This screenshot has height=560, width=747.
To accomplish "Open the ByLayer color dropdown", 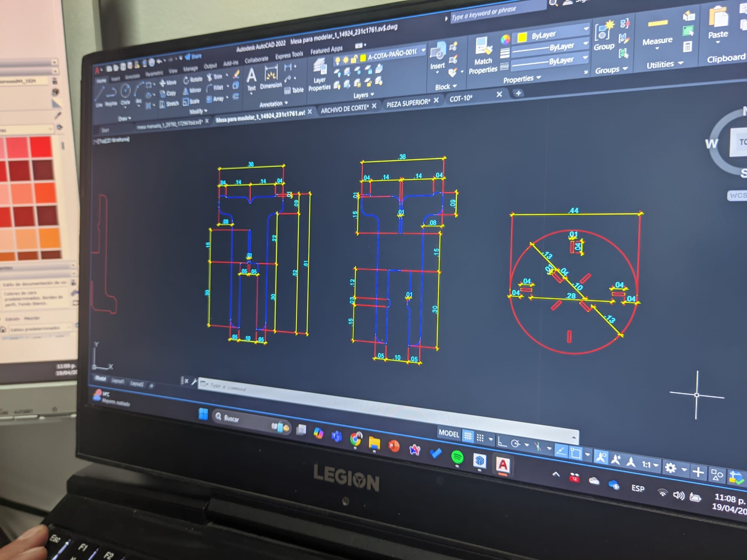I will tap(586, 28).
